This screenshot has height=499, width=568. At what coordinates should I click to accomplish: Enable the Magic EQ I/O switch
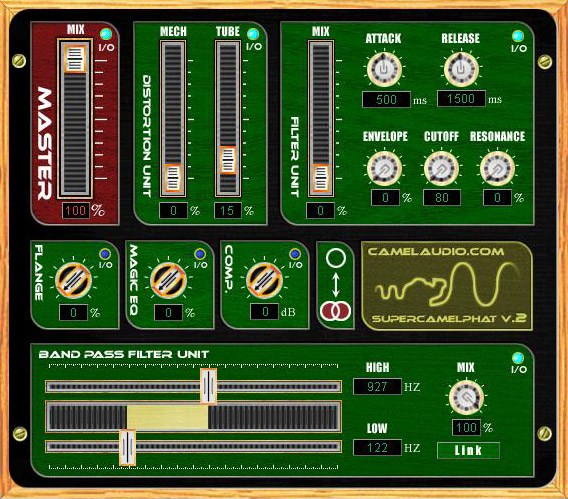click(200, 254)
